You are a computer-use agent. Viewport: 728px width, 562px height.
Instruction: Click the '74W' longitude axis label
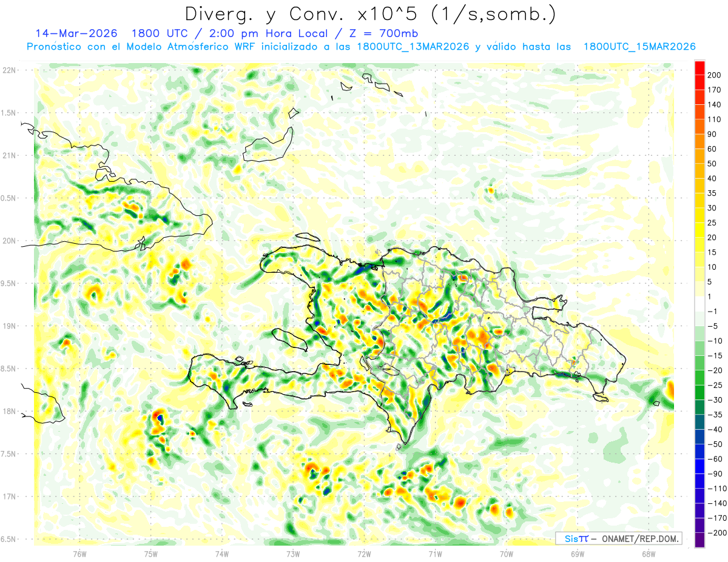click(x=222, y=554)
